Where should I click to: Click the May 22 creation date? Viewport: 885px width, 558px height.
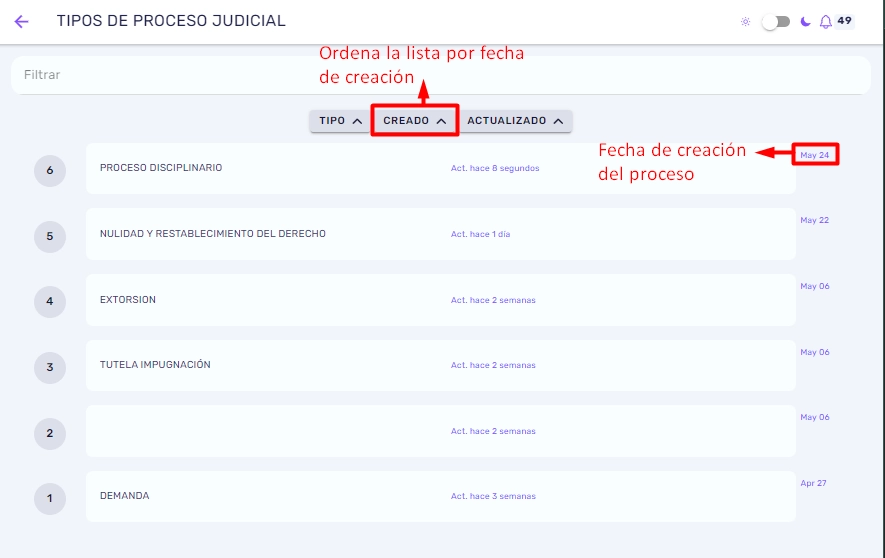click(x=814, y=220)
